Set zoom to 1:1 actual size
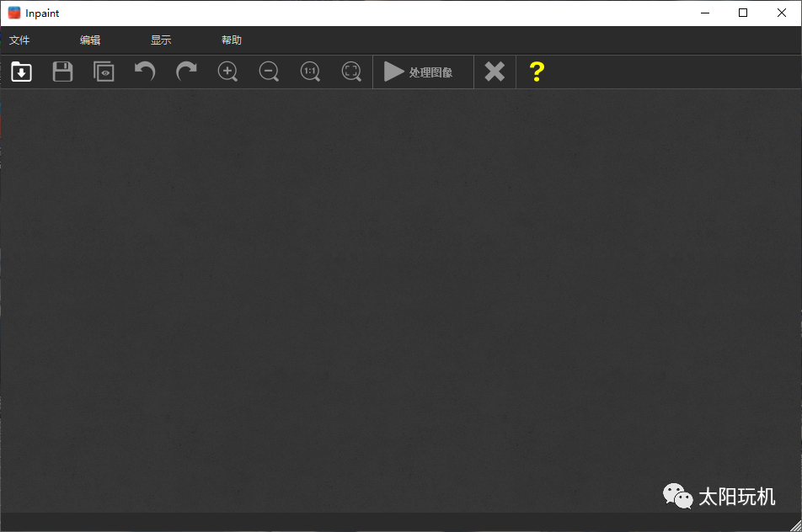Viewport: 802px width, 532px height. [310, 72]
